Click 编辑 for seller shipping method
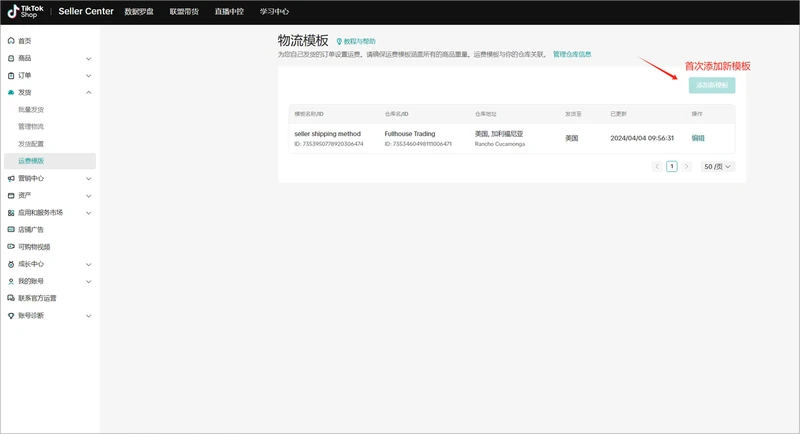 (x=698, y=138)
